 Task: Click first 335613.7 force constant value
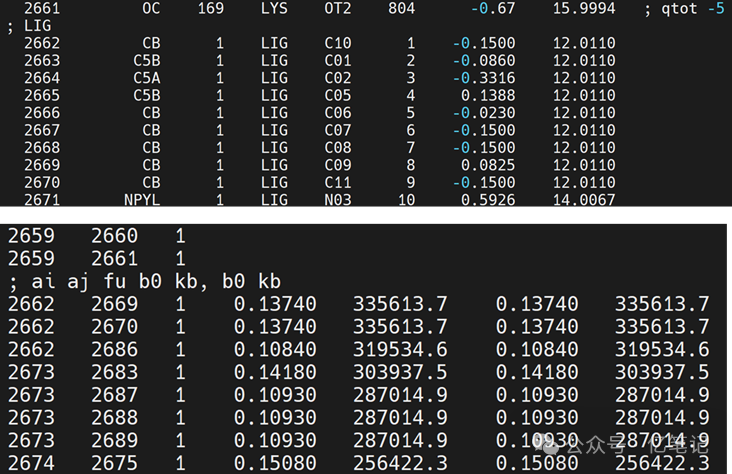point(400,304)
